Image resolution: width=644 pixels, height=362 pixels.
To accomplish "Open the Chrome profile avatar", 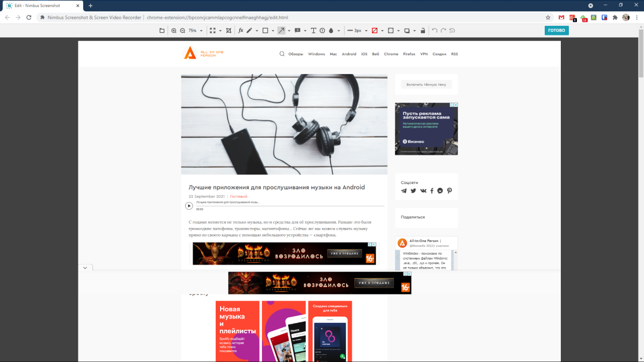I will 626,17.
